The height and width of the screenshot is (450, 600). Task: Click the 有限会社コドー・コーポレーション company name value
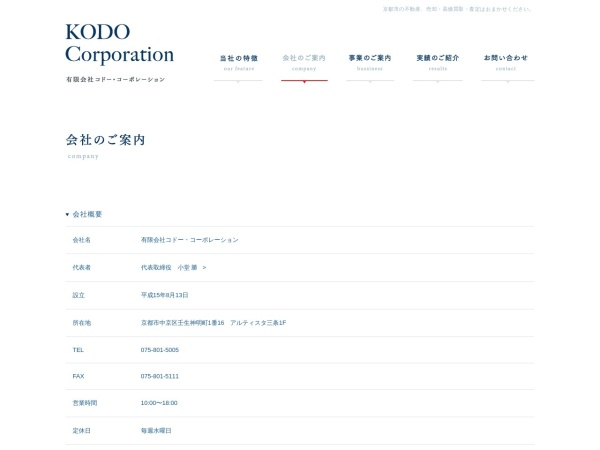coord(189,240)
